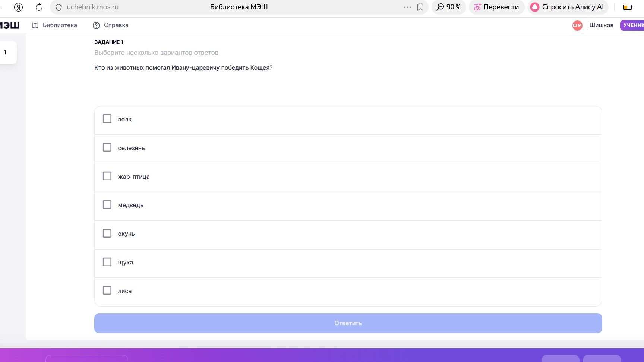Open the three-dots page options menu

(407, 7)
